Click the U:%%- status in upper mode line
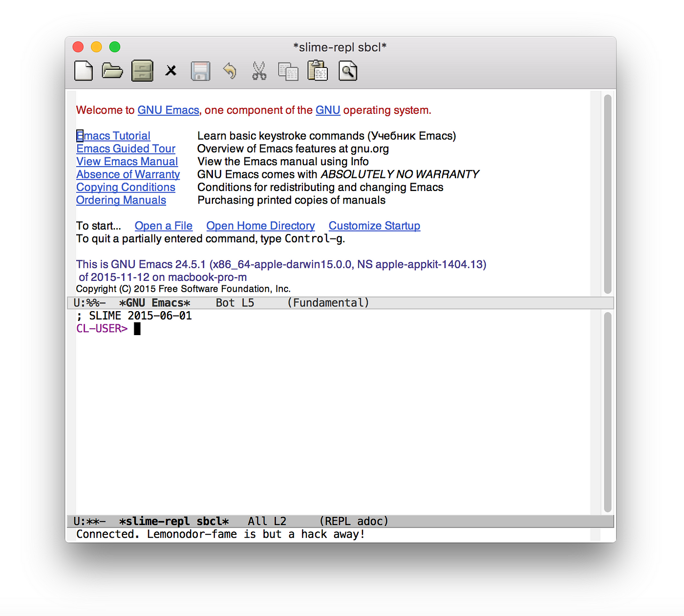Screen dimensions: 684x616 pos(89,303)
